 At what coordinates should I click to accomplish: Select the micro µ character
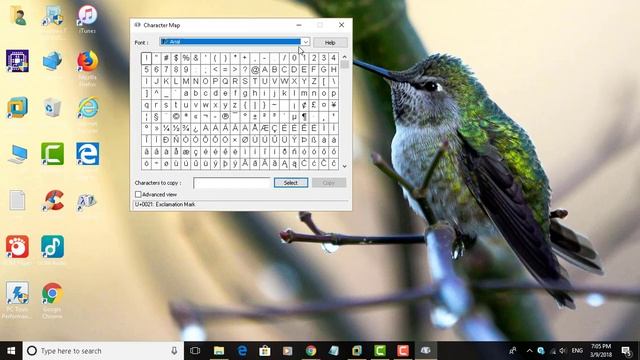tap(294, 117)
